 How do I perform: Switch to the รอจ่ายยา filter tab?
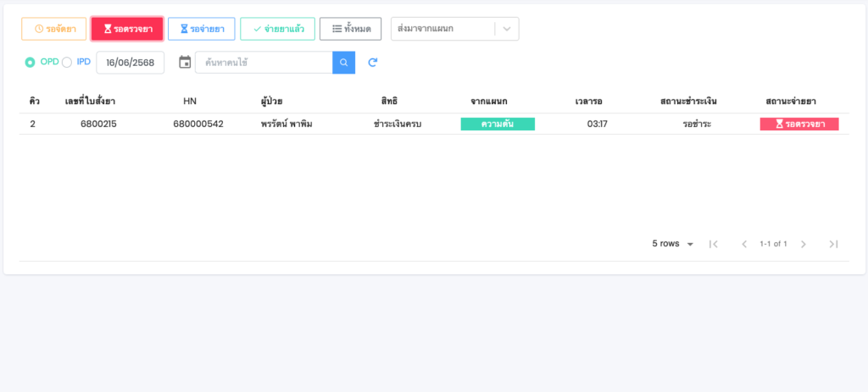coord(201,29)
